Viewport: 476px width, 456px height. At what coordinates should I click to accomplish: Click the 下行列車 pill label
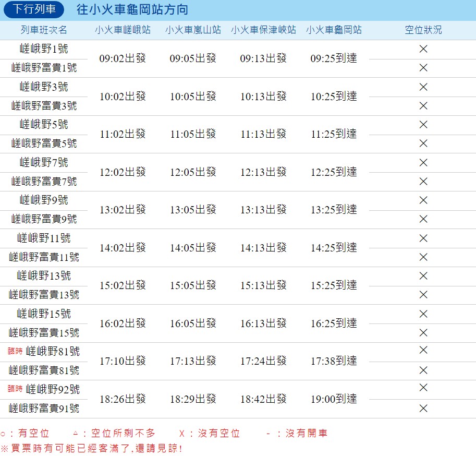34,9
